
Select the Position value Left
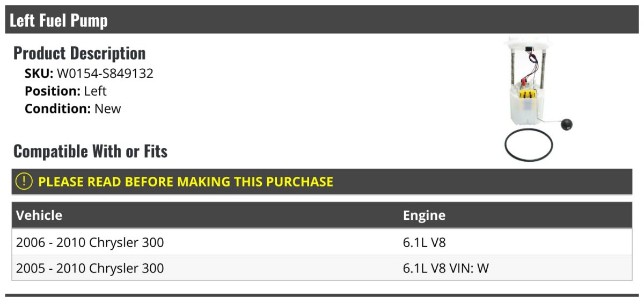tap(96, 91)
